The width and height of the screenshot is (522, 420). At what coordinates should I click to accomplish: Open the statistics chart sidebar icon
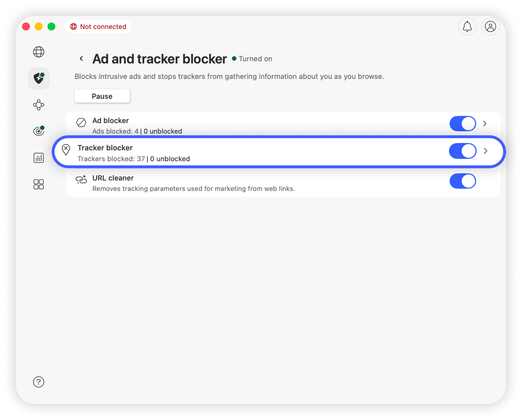(x=39, y=158)
